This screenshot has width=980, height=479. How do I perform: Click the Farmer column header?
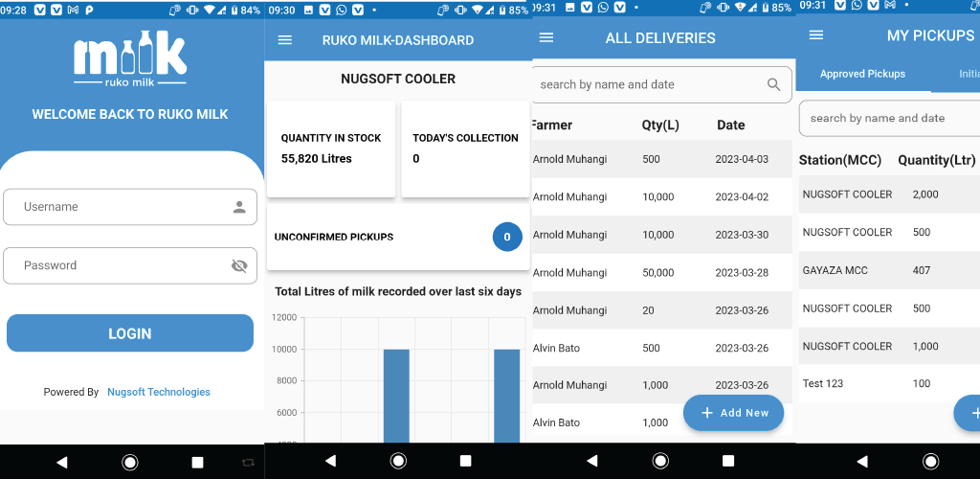pyautogui.click(x=552, y=125)
